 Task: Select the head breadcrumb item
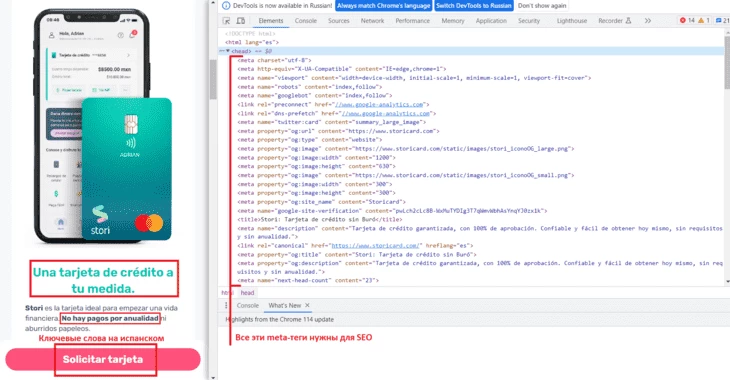click(247, 293)
